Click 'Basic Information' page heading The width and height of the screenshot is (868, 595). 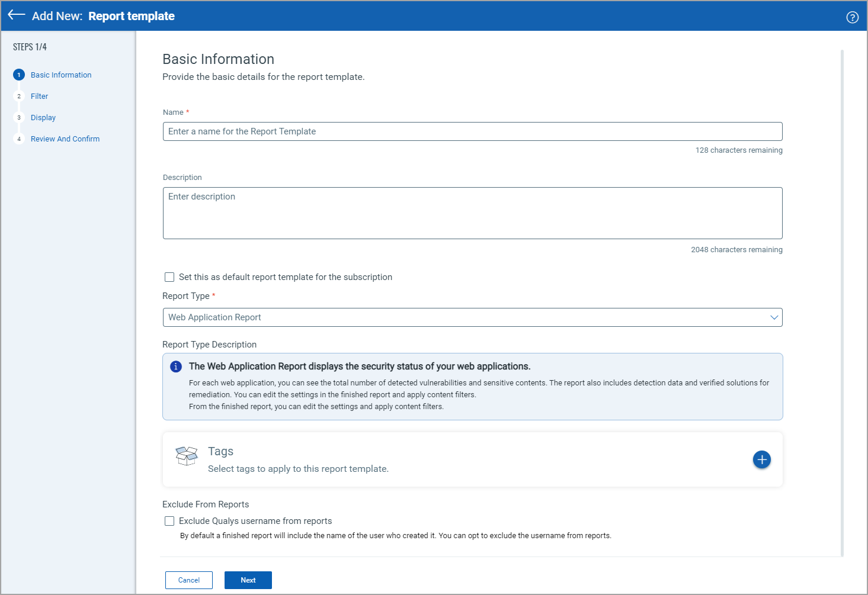tap(218, 59)
